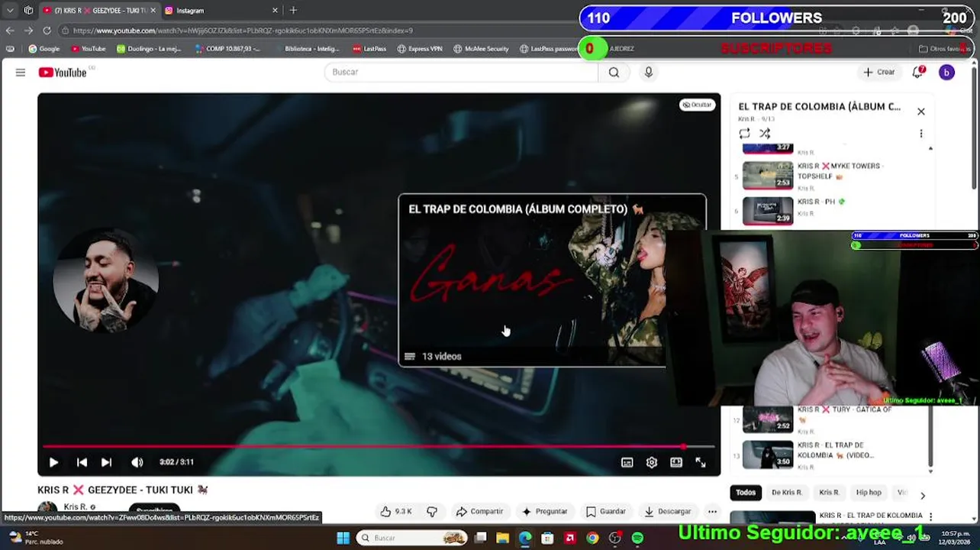Switch to theater mode
The height and width of the screenshot is (550, 980).
675,462
